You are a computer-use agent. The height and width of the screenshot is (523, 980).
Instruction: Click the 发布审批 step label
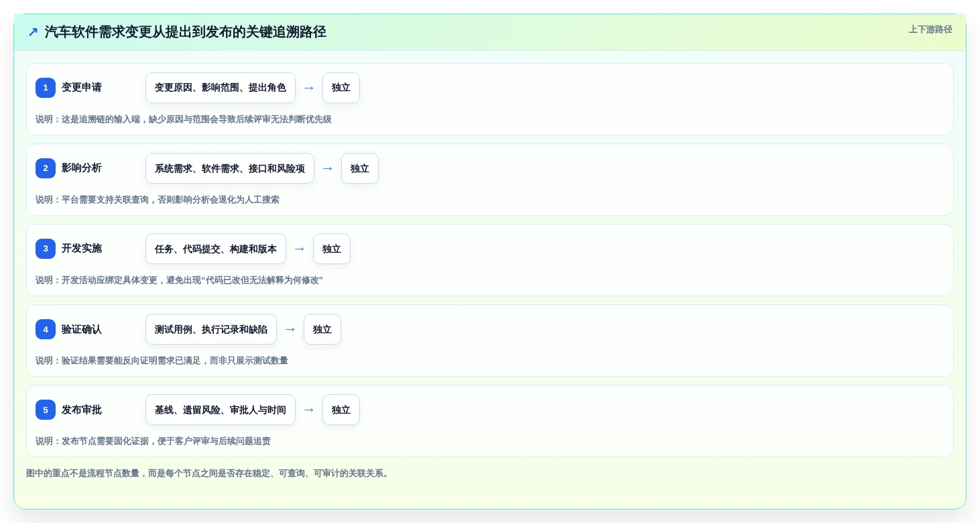coord(82,410)
